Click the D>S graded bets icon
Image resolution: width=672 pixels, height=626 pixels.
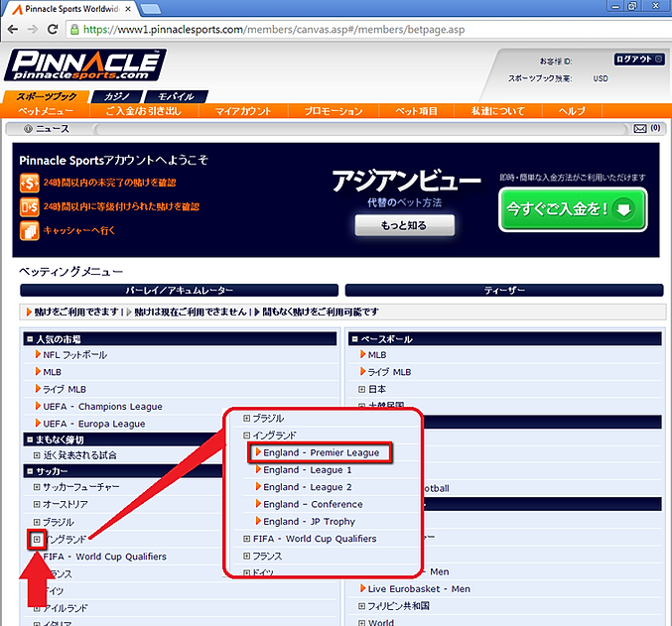(29, 207)
